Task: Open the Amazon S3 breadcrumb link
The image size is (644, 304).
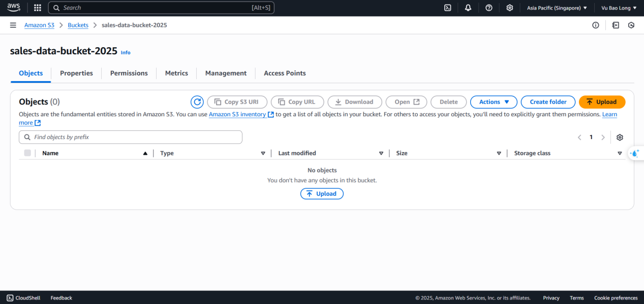Action: pos(39,25)
